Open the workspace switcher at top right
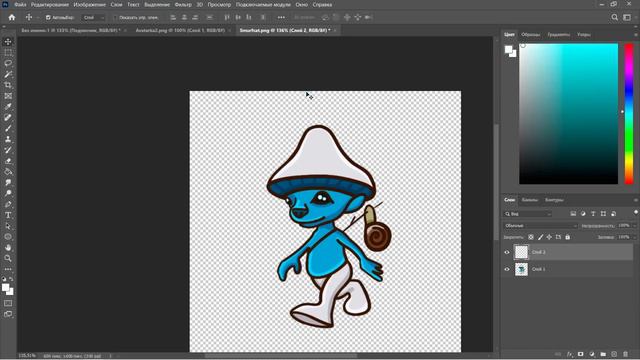The image size is (640, 360). 627,18
